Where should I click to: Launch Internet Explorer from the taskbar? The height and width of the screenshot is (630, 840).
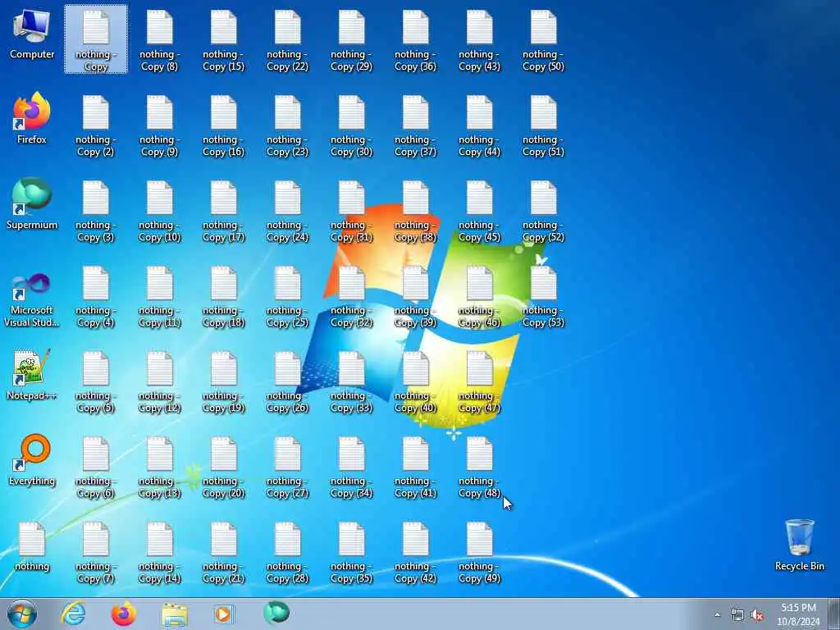(73, 614)
